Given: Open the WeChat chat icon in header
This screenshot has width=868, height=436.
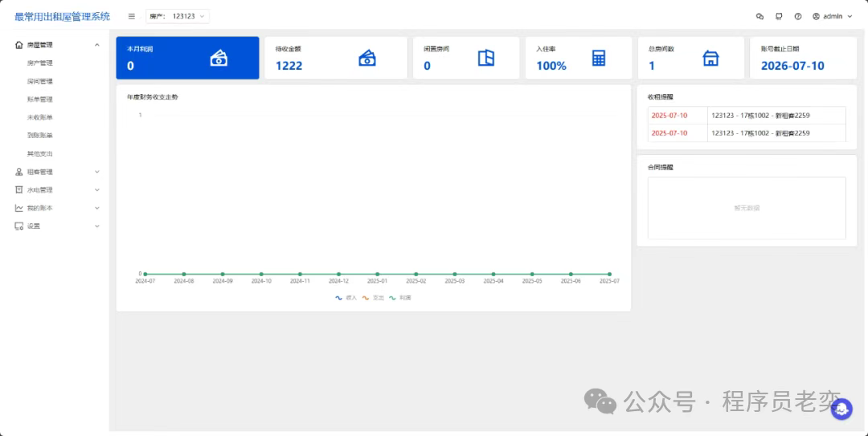Looking at the screenshot, I should pyautogui.click(x=760, y=16).
